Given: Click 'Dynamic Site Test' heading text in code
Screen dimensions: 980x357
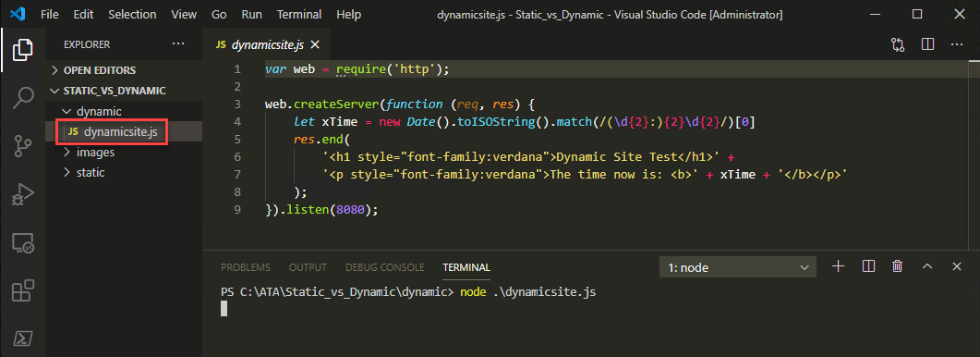Looking at the screenshot, I should point(617,156).
